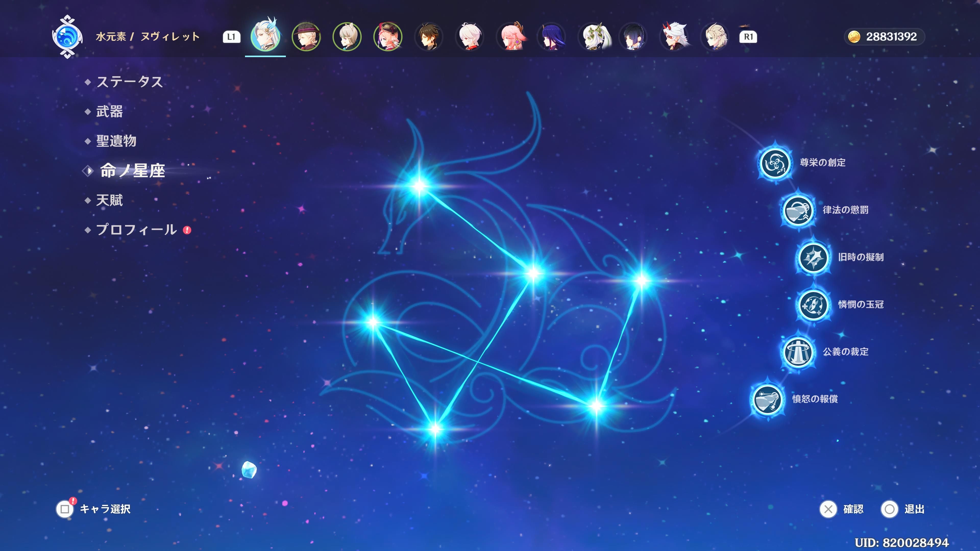Open プロフィール profile menu entry
The image size is (980, 551).
136,230
